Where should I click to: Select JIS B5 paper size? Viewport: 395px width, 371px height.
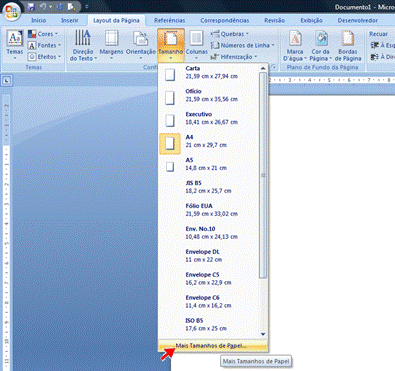209,187
